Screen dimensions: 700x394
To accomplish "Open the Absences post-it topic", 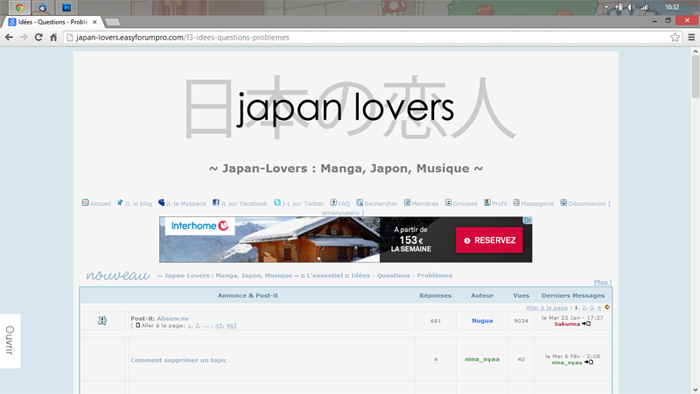I will click(172, 319).
